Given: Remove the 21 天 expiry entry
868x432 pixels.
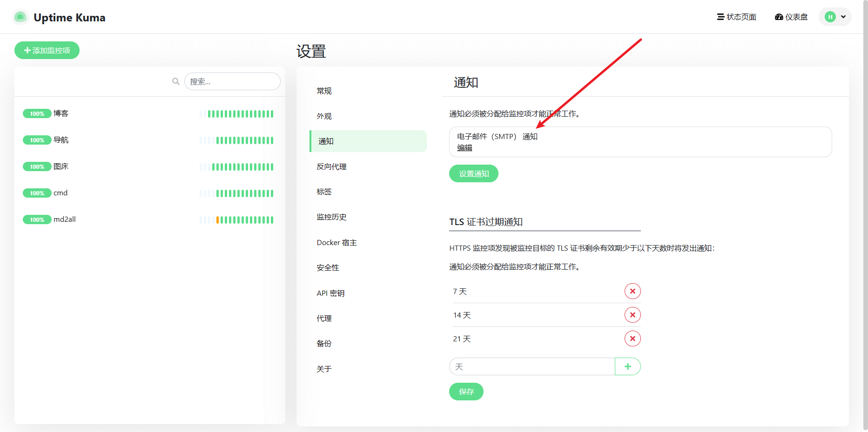Looking at the screenshot, I should (x=632, y=339).
